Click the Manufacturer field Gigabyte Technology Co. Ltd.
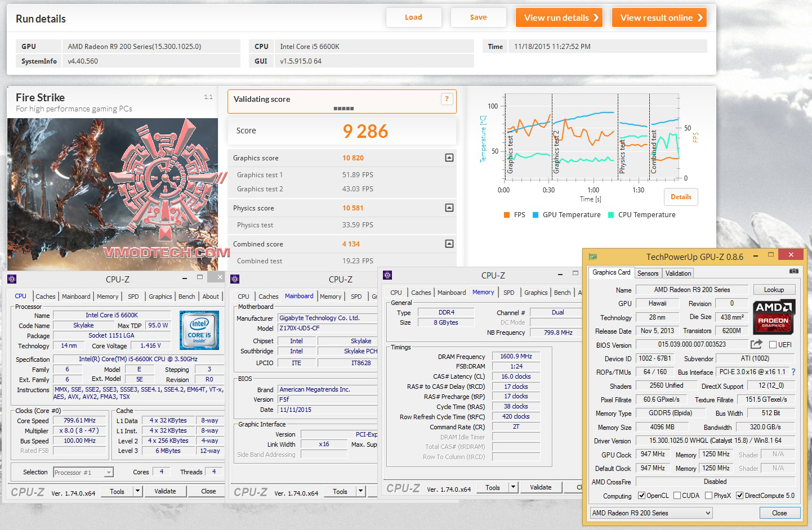The width and height of the screenshot is (812, 530). (328, 318)
